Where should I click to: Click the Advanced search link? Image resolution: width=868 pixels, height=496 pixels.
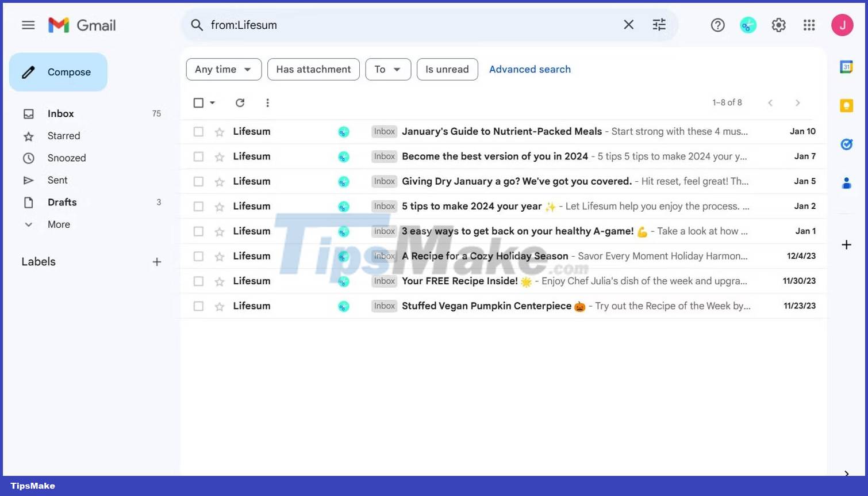click(529, 69)
